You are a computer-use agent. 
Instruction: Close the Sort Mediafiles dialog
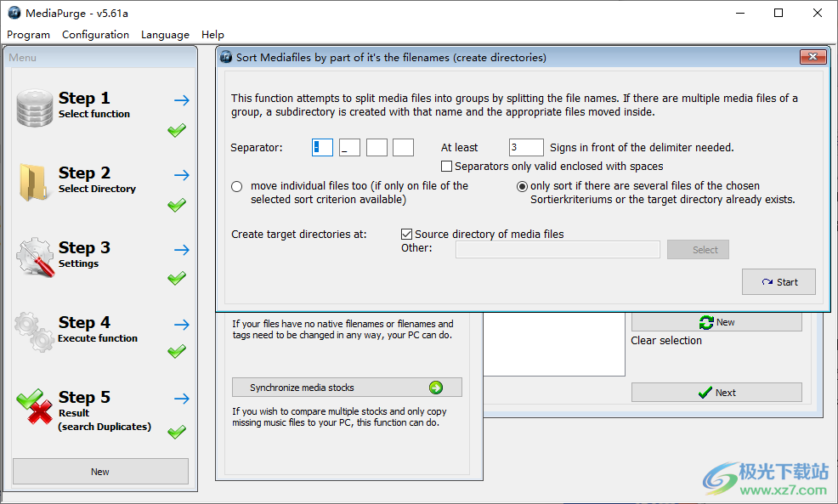(813, 57)
